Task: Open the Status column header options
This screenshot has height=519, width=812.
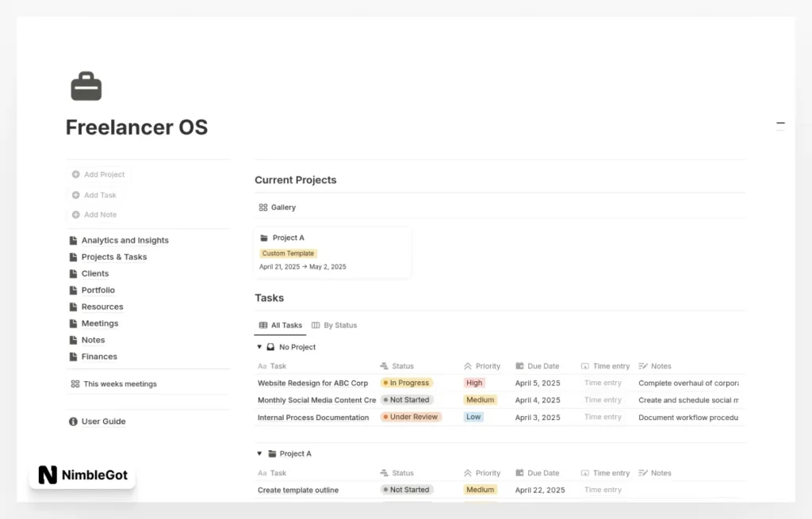Action: pos(400,366)
